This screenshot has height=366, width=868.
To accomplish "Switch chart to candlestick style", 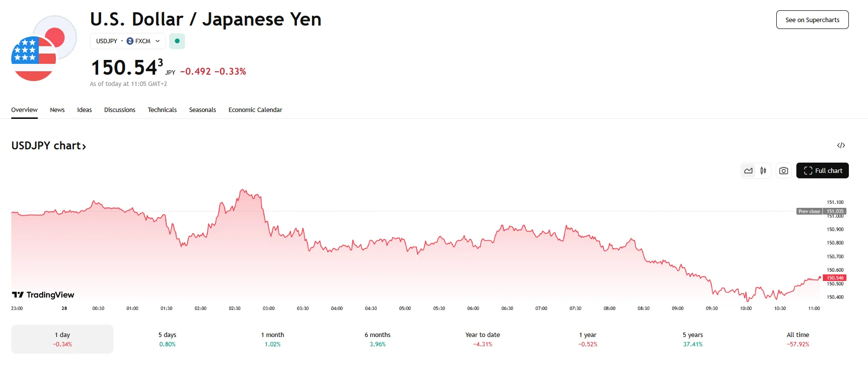I will pos(763,170).
